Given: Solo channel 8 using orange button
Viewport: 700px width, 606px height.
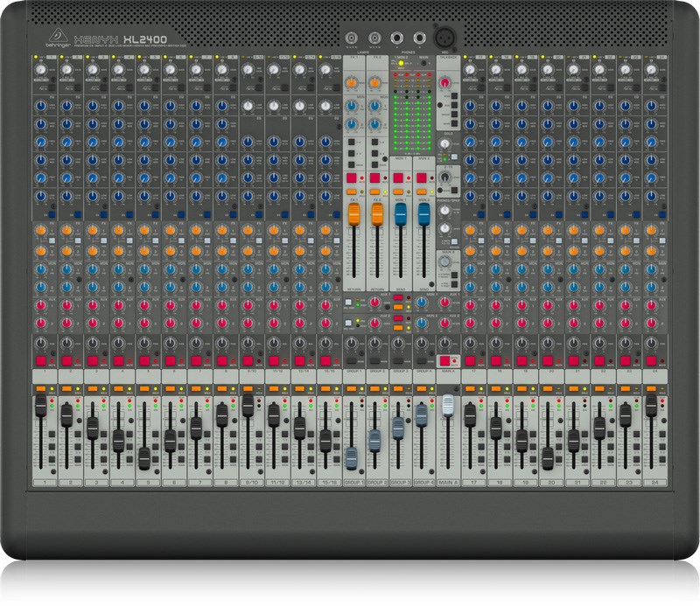Looking at the screenshot, I should 222,388.
